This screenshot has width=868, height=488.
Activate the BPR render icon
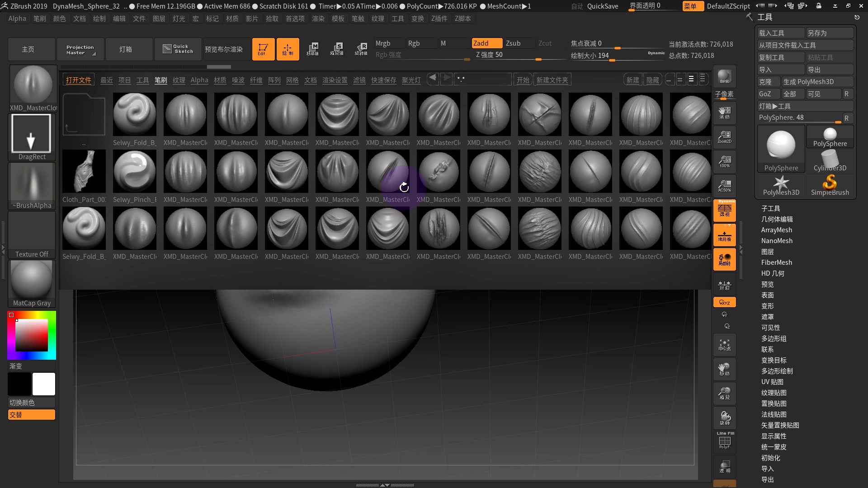(724, 77)
